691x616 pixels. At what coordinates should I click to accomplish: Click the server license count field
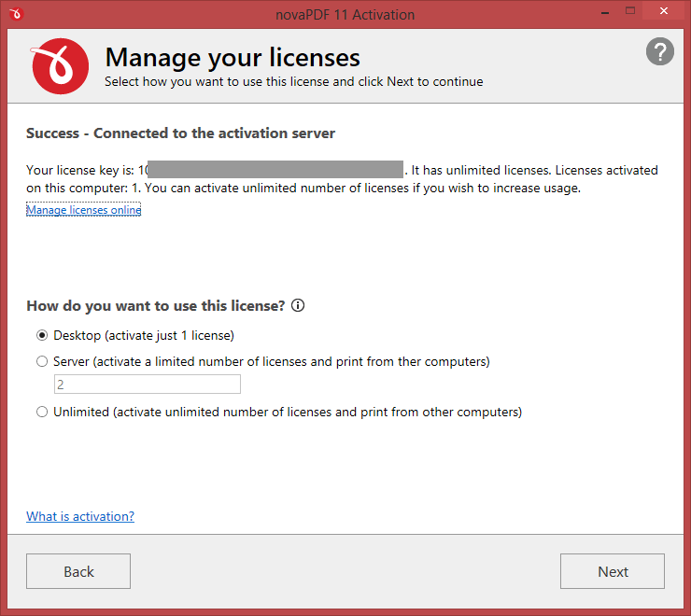click(x=148, y=385)
